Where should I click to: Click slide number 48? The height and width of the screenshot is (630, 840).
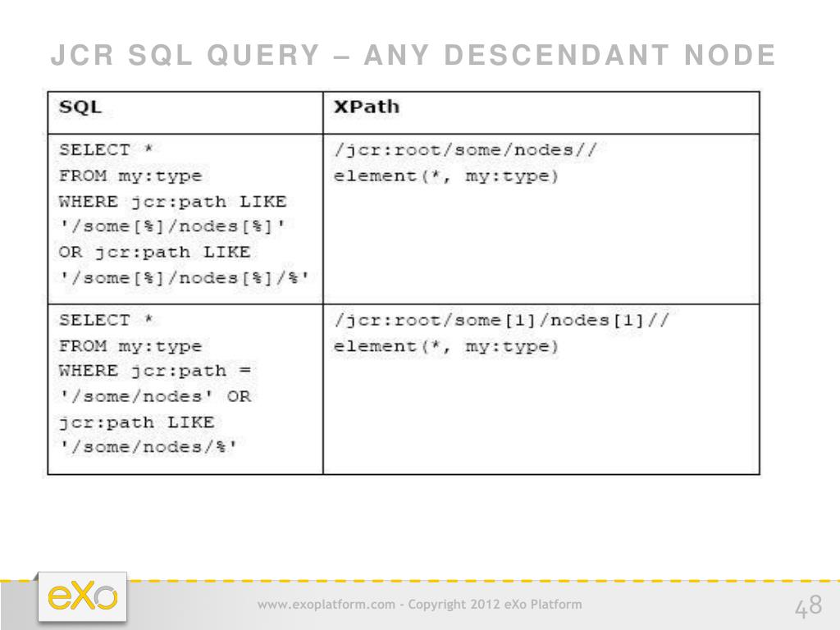808,606
